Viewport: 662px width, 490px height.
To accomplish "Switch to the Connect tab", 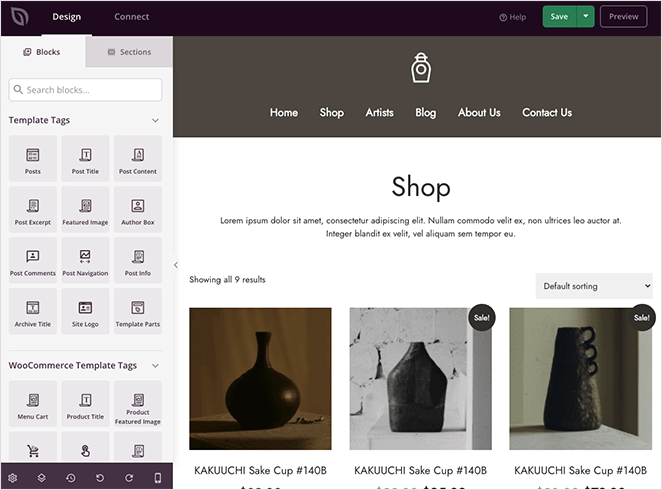I will tap(132, 17).
